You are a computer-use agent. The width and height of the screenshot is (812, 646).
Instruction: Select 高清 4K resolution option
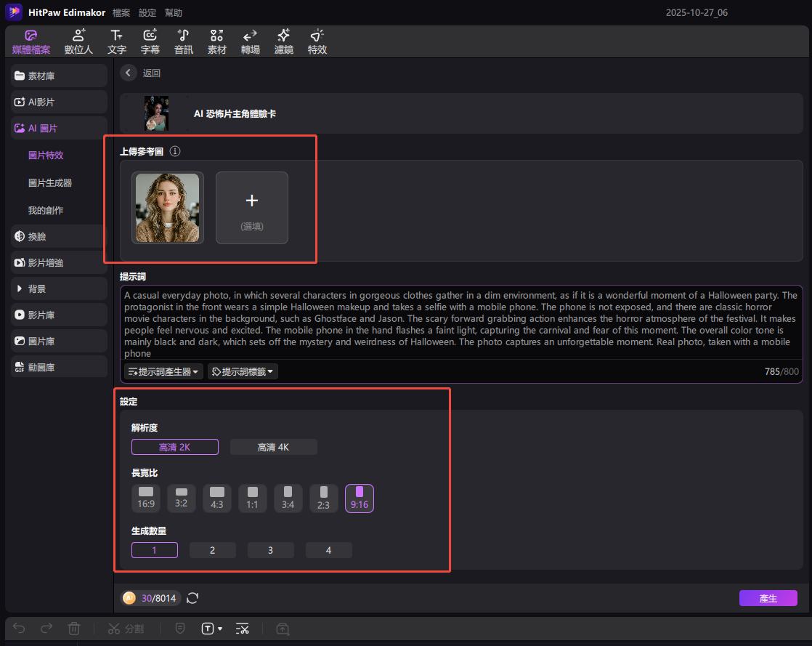click(273, 447)
